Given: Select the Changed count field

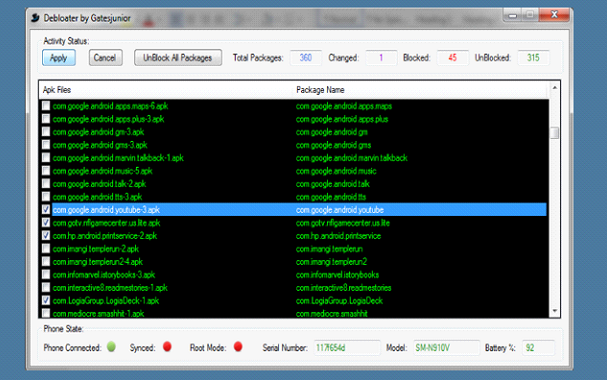Looking at the screenshot, I should [x=381, y=58].
